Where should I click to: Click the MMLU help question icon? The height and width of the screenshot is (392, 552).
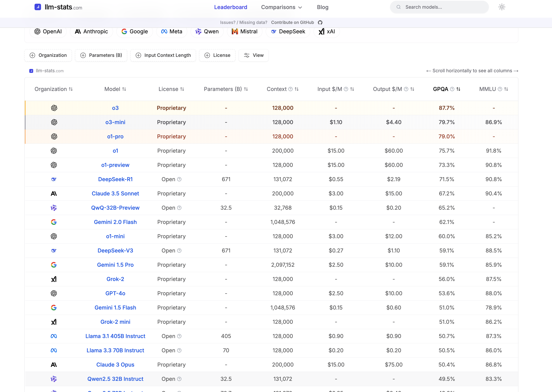(500, 89)
